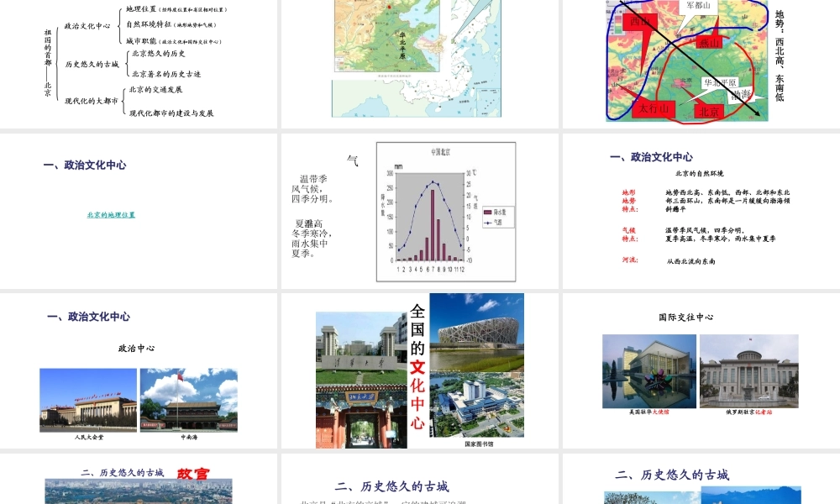Click 北京著名的历史古迹 in the outline
The height and width of the screenshot is (504, 840).
click(x=166, y=74)
